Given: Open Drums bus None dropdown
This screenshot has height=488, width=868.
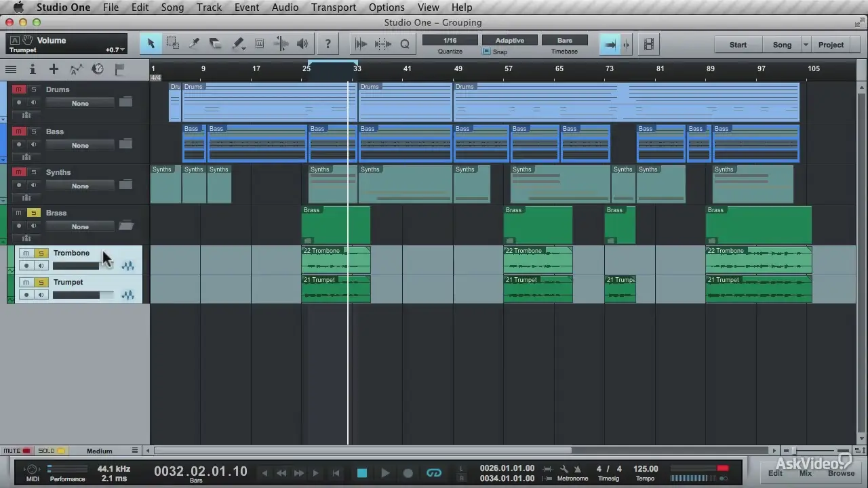Looking at the screenshot, I should coord(80,103).
